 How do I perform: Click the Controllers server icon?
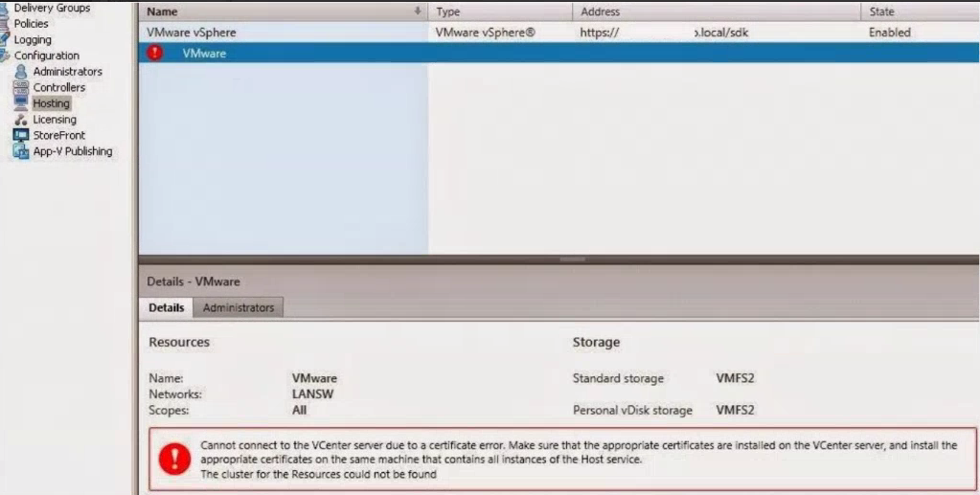click(x=20, y=87)
